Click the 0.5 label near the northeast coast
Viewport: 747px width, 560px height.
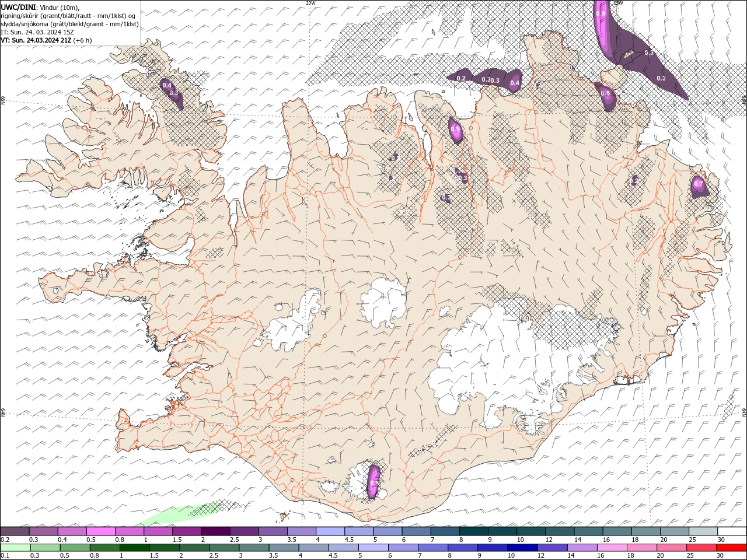(605, 93)
